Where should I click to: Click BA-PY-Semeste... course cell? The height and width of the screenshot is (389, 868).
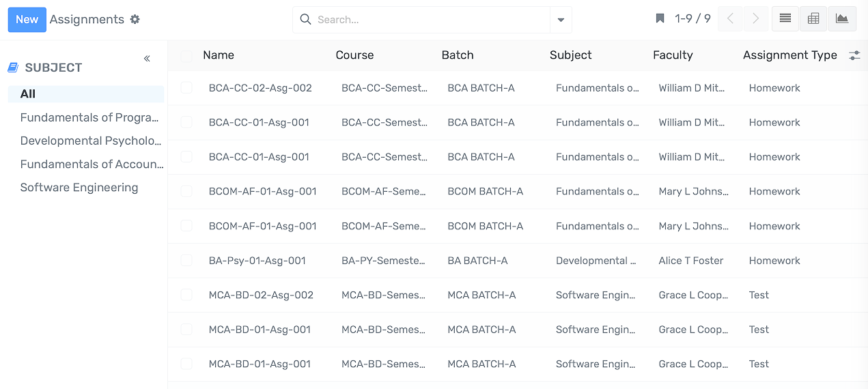point(383,261)
